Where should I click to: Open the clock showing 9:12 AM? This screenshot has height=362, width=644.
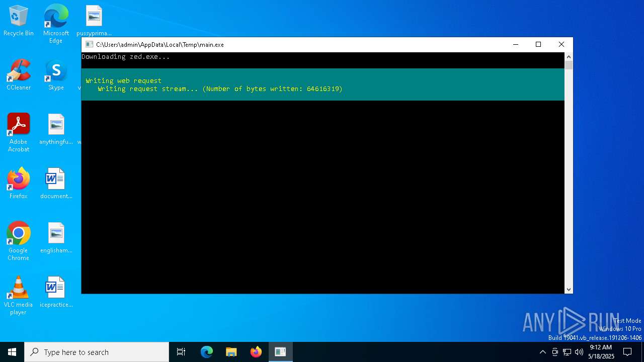coord(601,352)
